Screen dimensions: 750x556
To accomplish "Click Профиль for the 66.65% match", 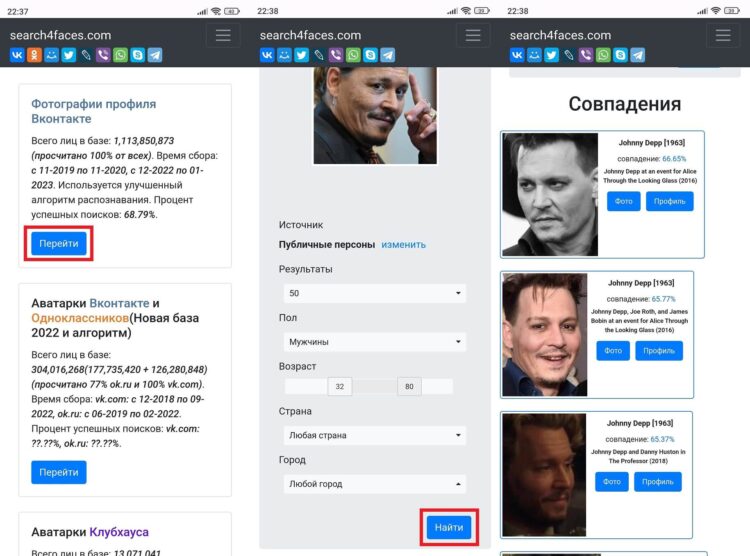I will tap(669, 201).
